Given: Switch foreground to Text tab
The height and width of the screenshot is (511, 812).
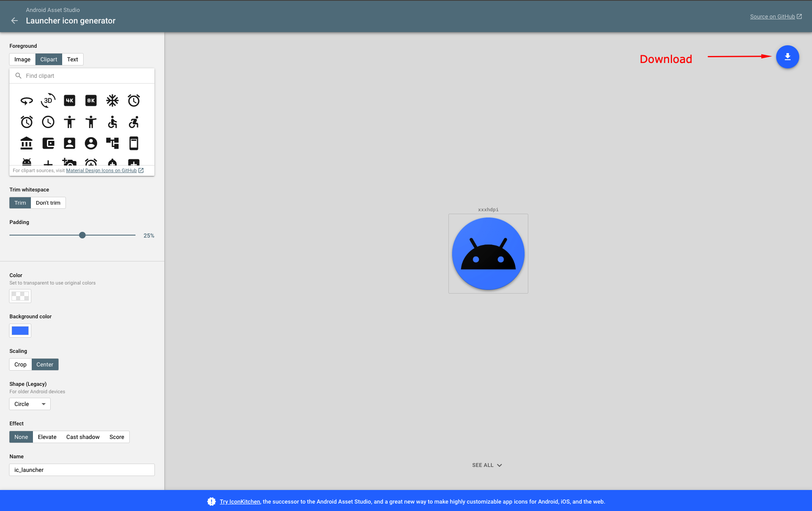Looking at the screenshot, I should click(72, 59).
